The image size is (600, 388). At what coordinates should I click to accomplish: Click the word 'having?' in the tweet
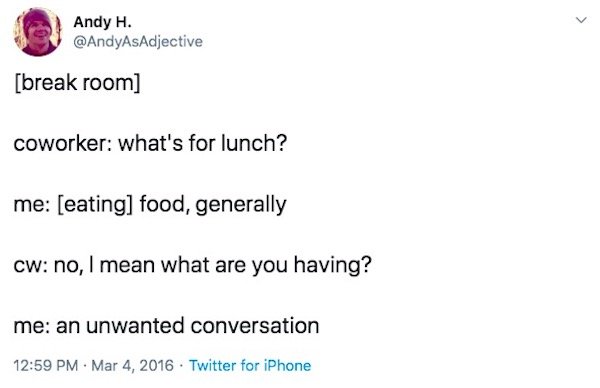[333, 265]
